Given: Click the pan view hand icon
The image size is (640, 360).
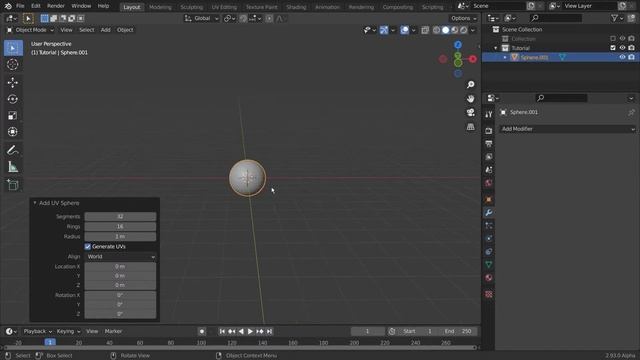Looking at the screenshot, I should click(x=471, y=98).
